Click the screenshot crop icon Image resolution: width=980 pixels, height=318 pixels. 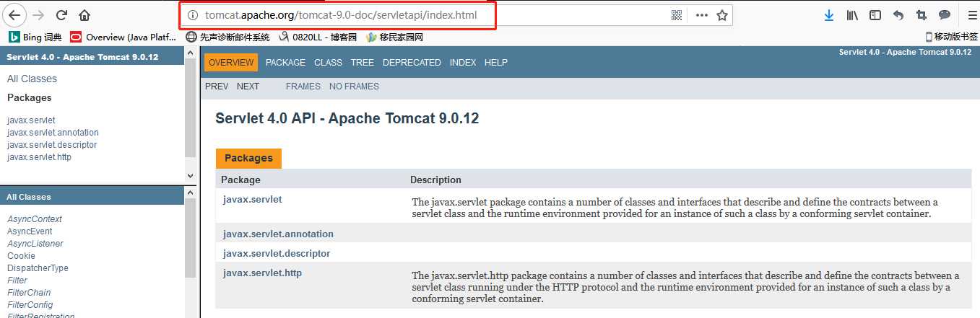[921, 14]
